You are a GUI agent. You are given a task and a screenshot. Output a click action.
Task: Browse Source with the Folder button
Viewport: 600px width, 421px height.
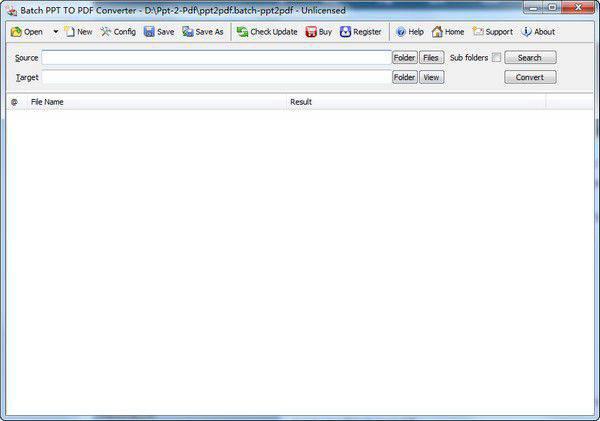pos(404,58)
